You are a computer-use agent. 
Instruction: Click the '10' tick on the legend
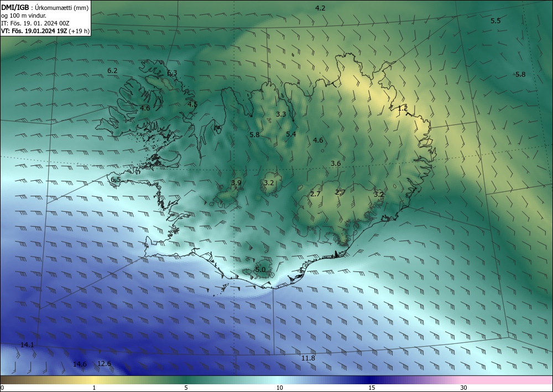click(279, 388)
